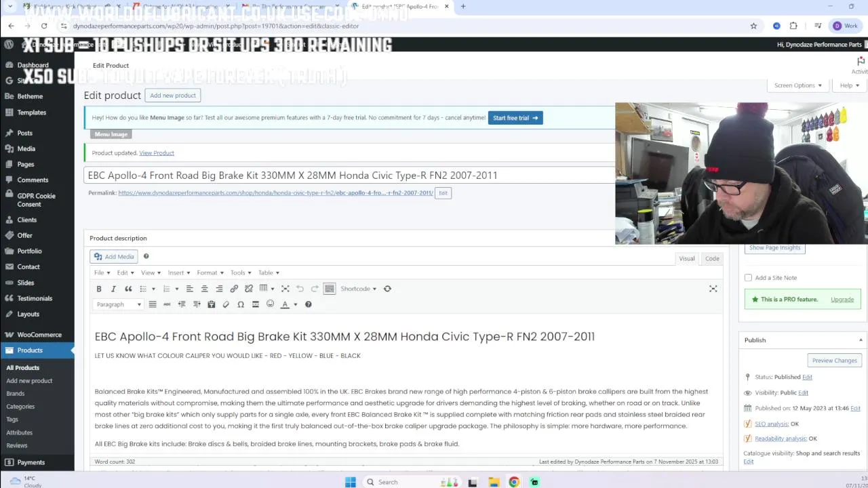
Task: Click the Add new product button
Action: [173, 96]
